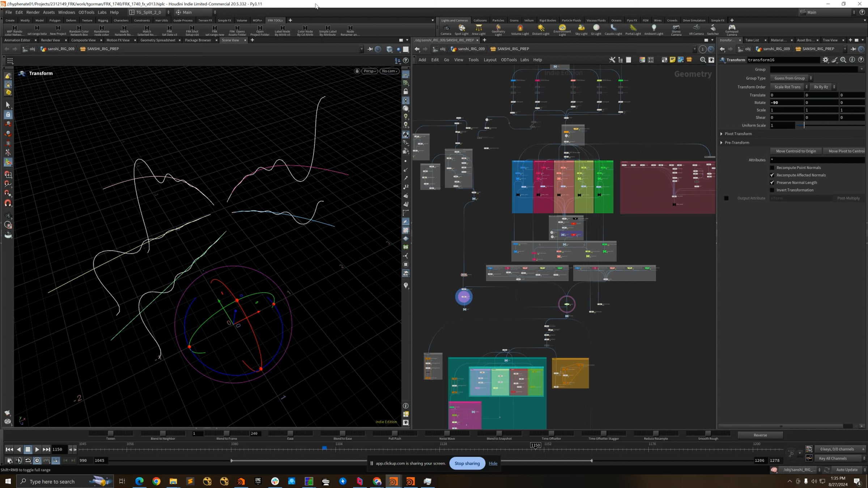Screen dimensions: 868x488
Task: Enable Invert Transformation
Action: [772, 190]
